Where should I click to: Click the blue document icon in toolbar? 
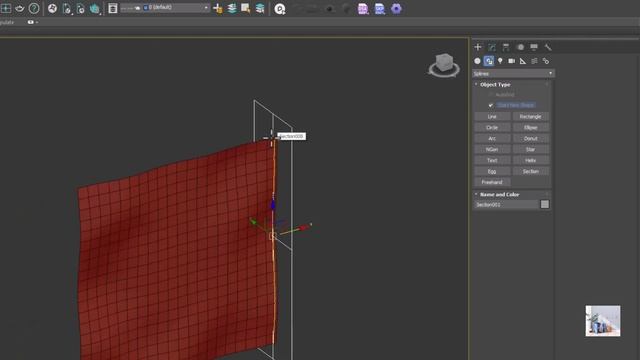(x=380, y=9)
